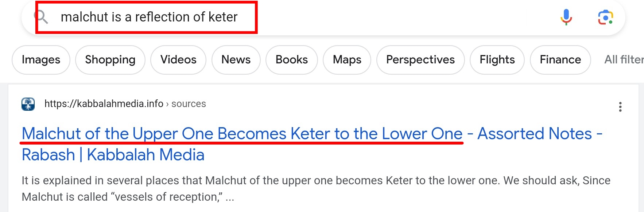The height and width of the screenshot is (212, 644).
Task: Open the Malchut of the Upper One result
Action: click(x=242, y=134)
